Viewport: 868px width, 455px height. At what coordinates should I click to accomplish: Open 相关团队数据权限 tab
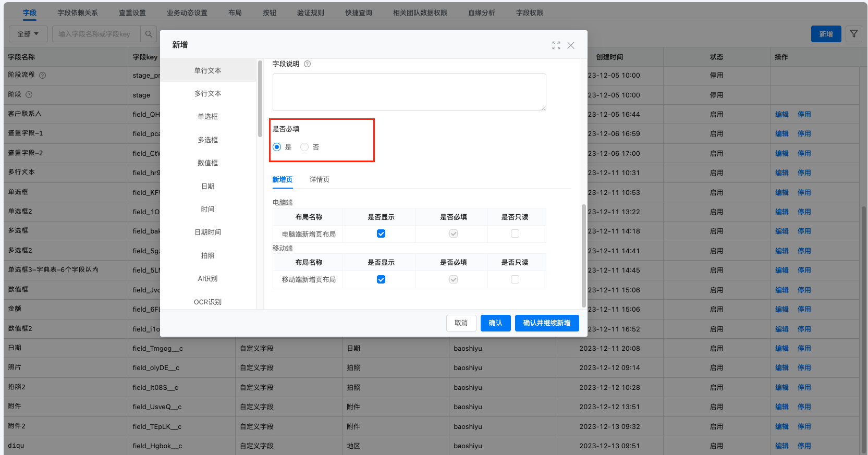[x=420, y=13]
